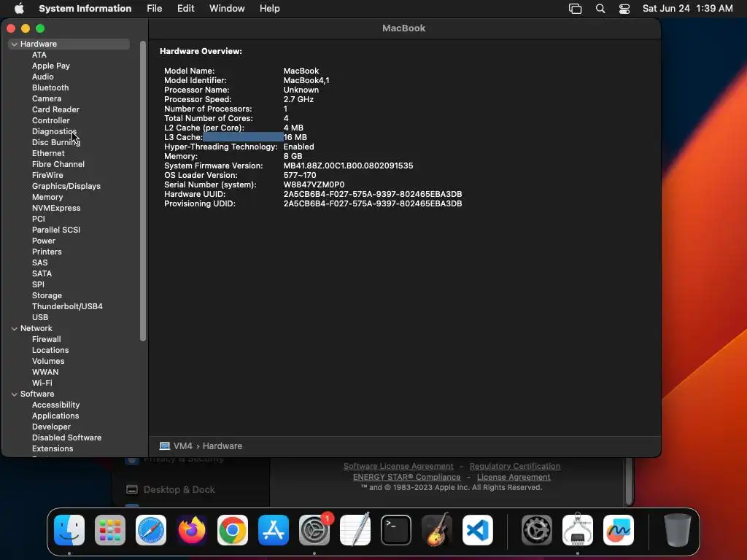Select Firewall under Network
This screenshot has width=747, height=560.
[x=46, y=340]
